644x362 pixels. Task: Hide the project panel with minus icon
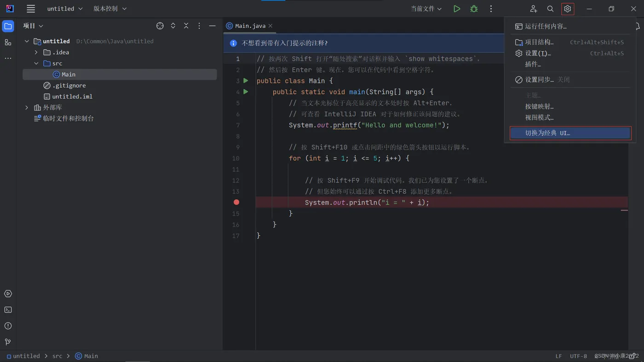[212, 26]
